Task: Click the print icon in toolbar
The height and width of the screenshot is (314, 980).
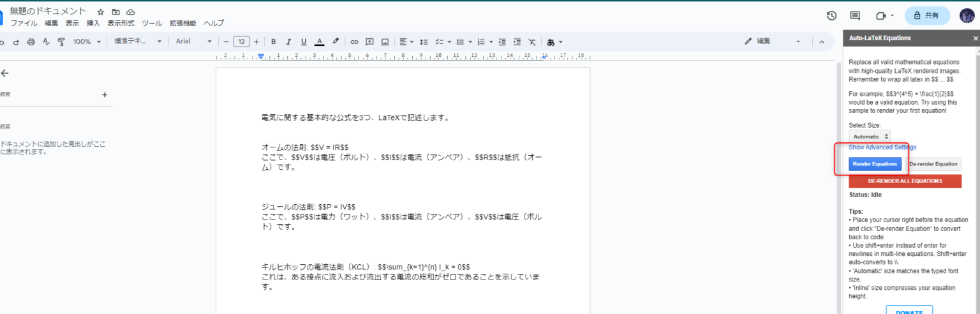Action: coord(31,42)
